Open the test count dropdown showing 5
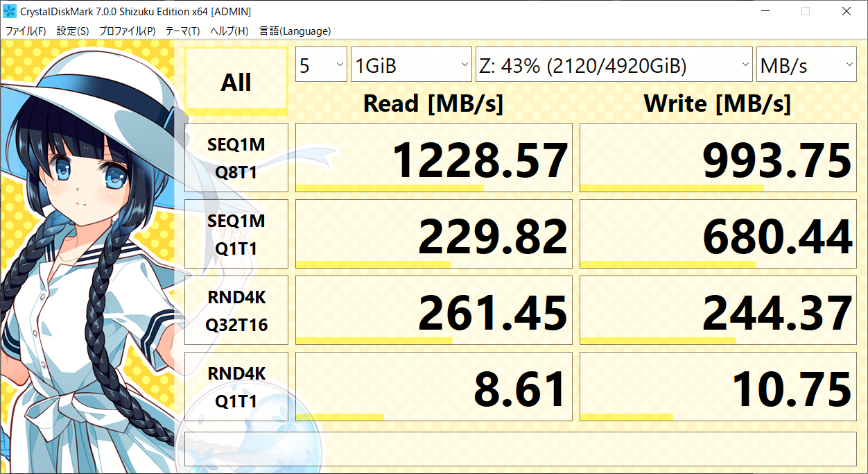 [321, 65]
